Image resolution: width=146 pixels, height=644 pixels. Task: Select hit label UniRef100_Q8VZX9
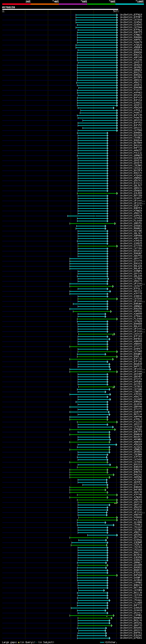(x=131, y=120)
